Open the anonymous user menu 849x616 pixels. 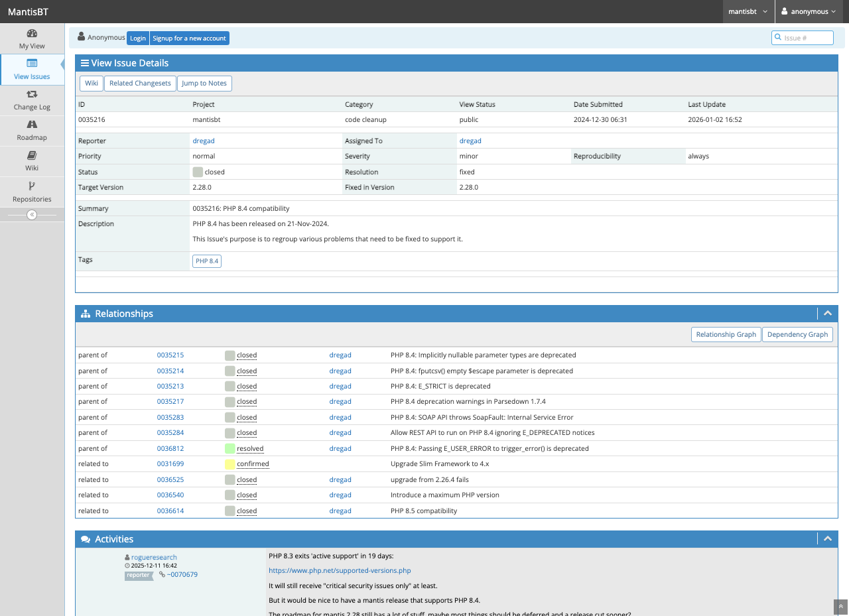click(809, 12)
